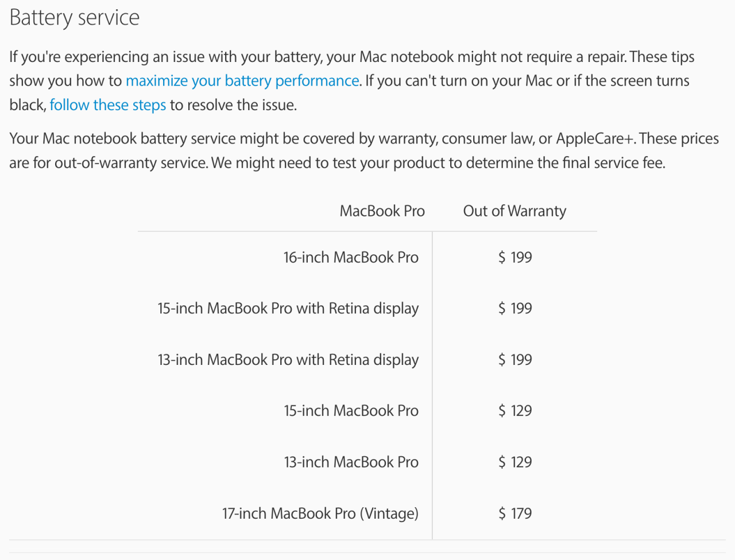Select the sentence about Mac screen turning black
The height and width of the screenshot is (560, 735).
point(350,93)
